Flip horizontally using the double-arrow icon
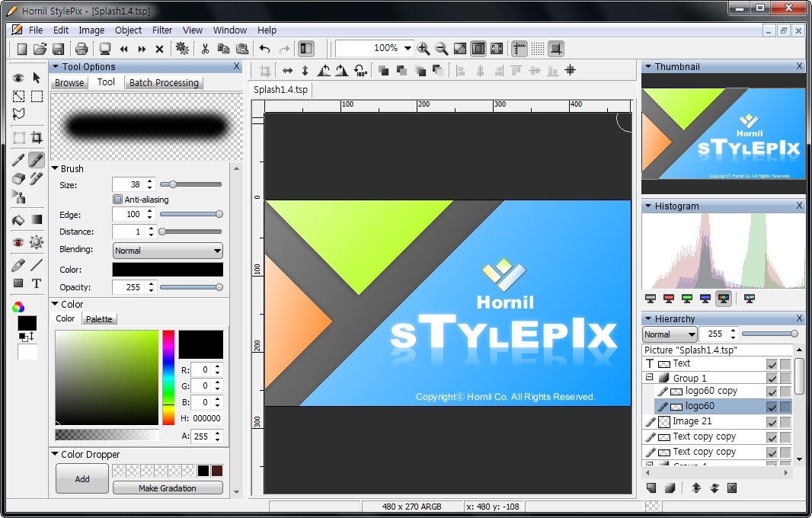This screenshot has width=812, height=518. pos(287,70)
